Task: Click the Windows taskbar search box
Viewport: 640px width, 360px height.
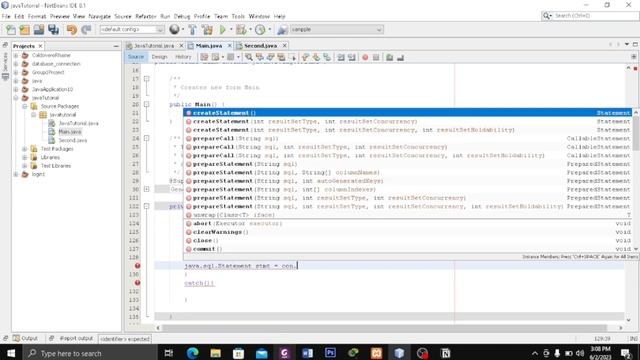Action: click(x=90, y=353)
